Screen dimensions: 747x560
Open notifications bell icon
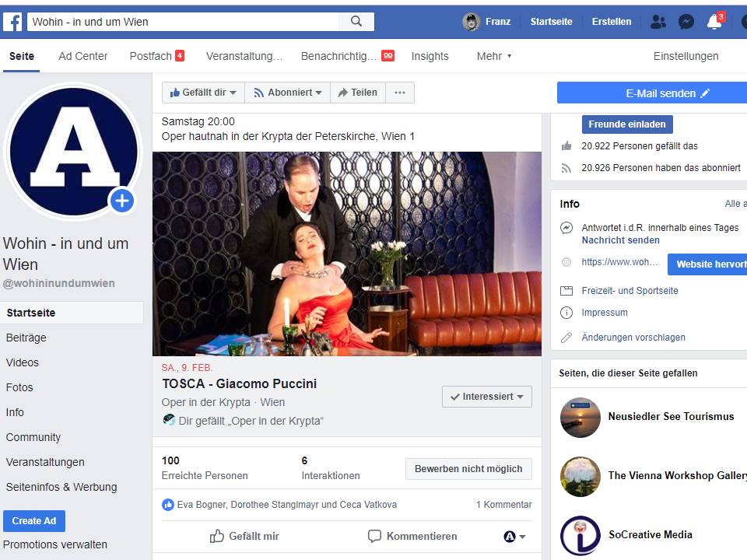[x=714, y=22]
